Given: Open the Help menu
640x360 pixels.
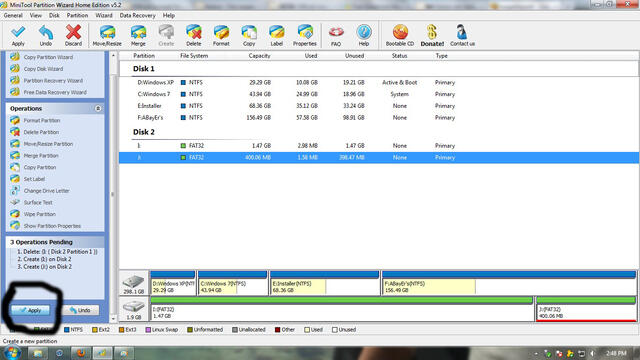Looking at the screenshot, I should click(x=169, y=16).
